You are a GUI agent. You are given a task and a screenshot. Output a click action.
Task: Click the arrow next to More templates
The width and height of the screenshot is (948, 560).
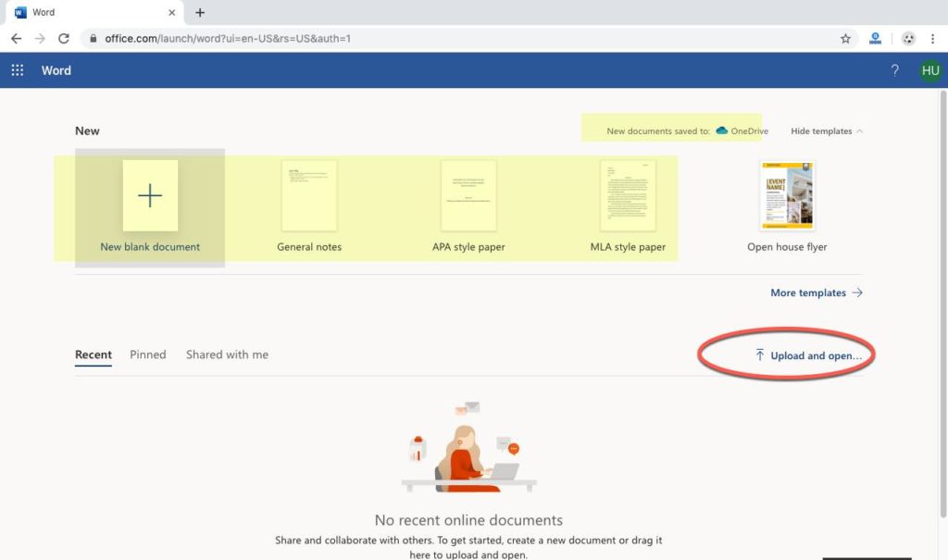857,292
